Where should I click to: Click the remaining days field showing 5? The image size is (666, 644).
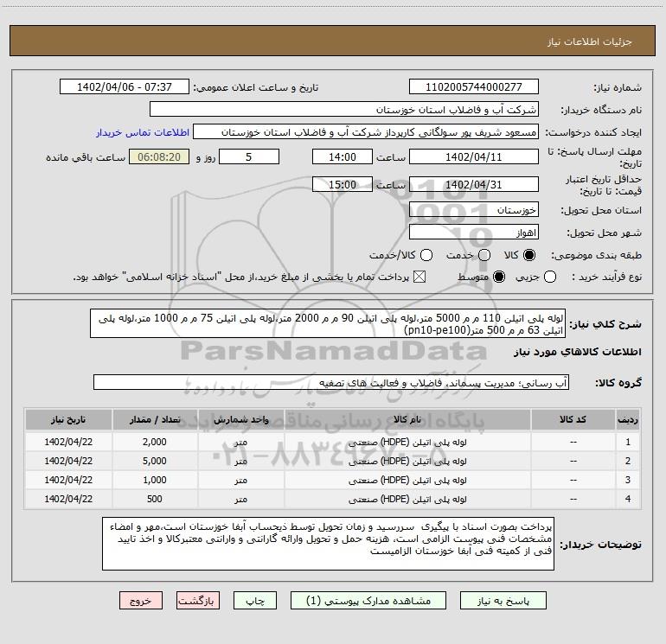(249, 156)
